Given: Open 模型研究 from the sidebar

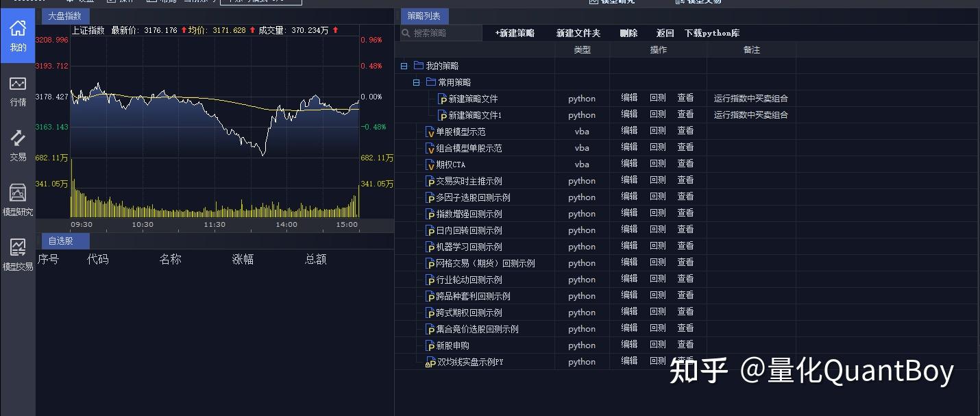Looking at the screenshot, I should [x=17, y=197].
